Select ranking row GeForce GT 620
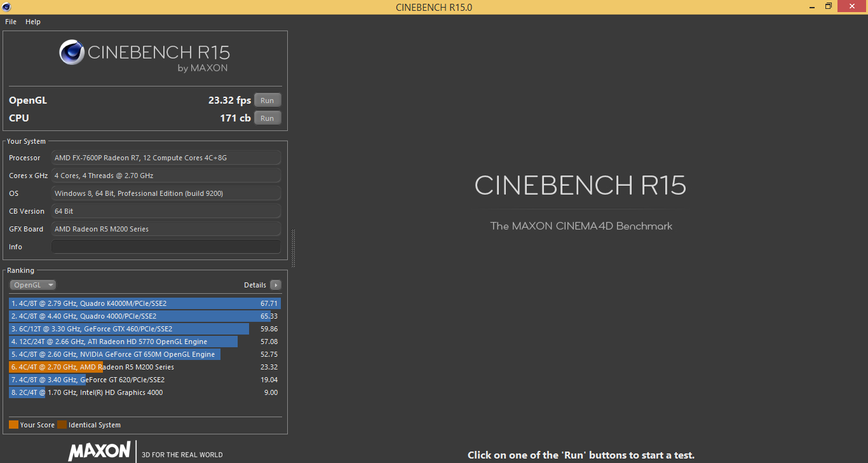Image resolution: width=868 pixels, height=463 pixels. coord(145,380)
